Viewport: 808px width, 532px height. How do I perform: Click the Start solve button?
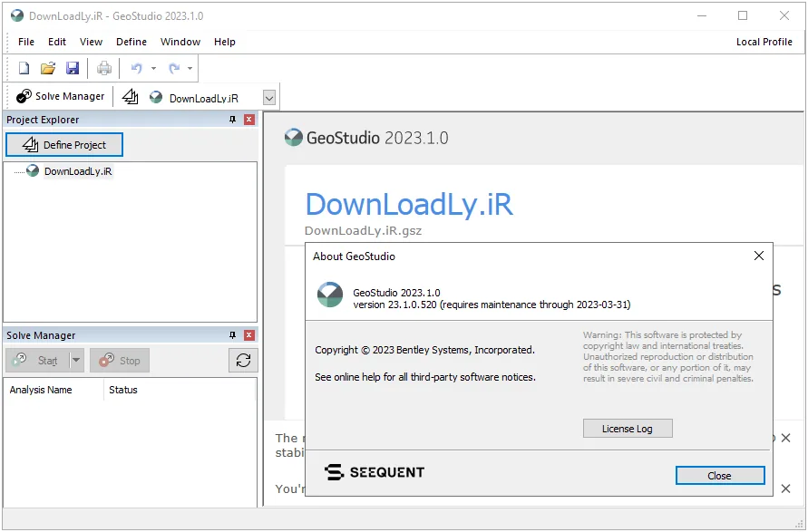click(x=37, y=361)
